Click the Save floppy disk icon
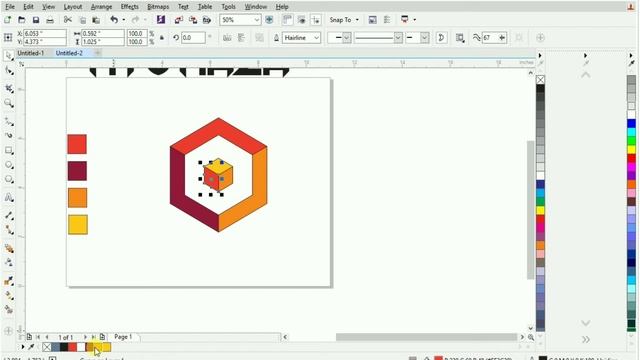This screenshot has height=360, width=640. (36, 20)
